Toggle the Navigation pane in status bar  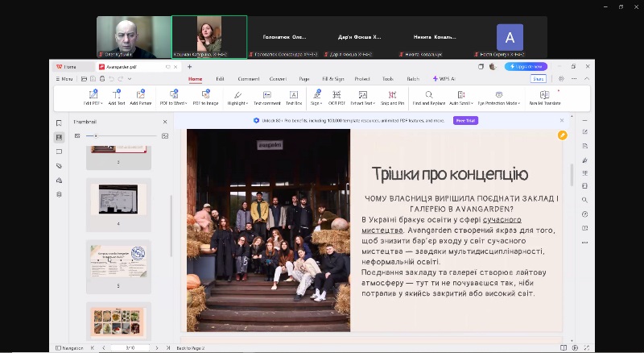[x=70, y=347]
